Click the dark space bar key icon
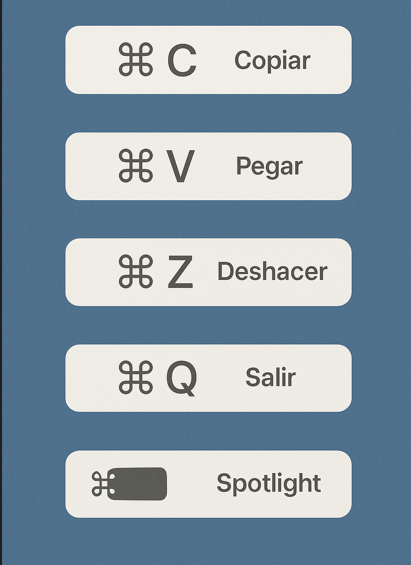 (x=137, y=484)
